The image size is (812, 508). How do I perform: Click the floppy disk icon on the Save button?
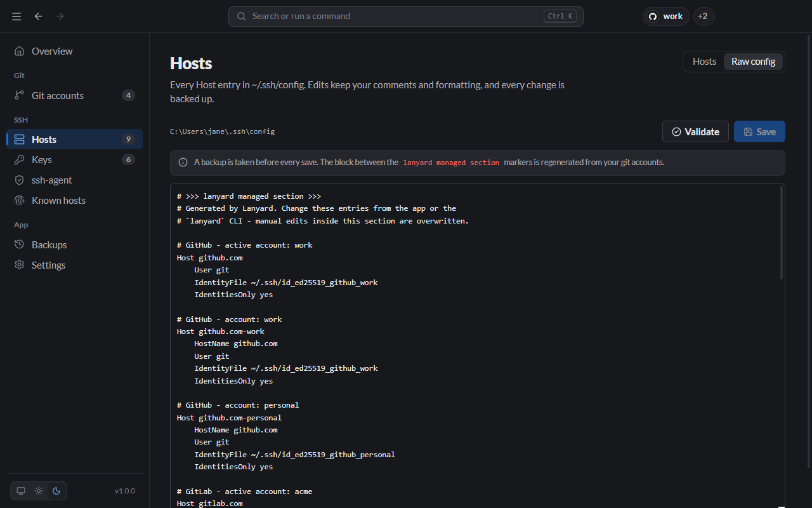click(748, 132)
